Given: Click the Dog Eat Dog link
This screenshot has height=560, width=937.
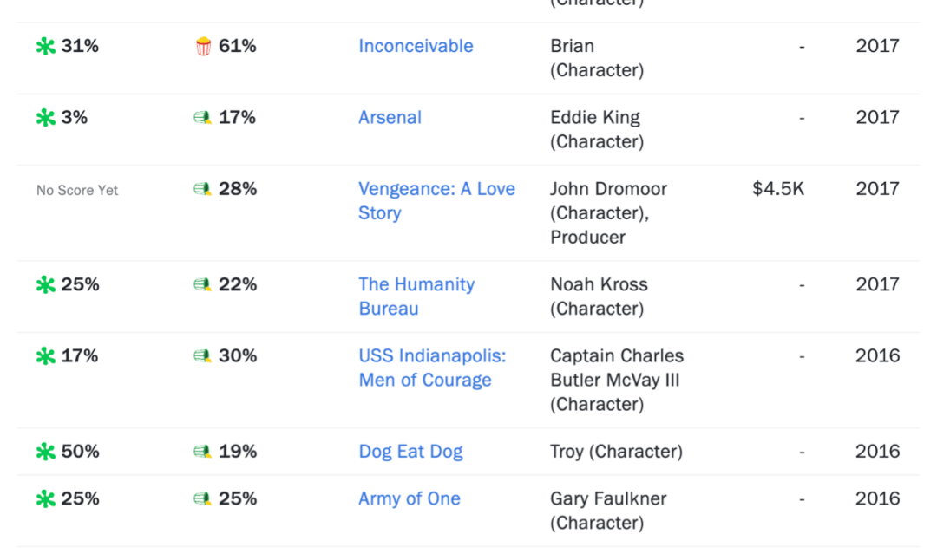Looking at the screenshot, I should point(410,452).
